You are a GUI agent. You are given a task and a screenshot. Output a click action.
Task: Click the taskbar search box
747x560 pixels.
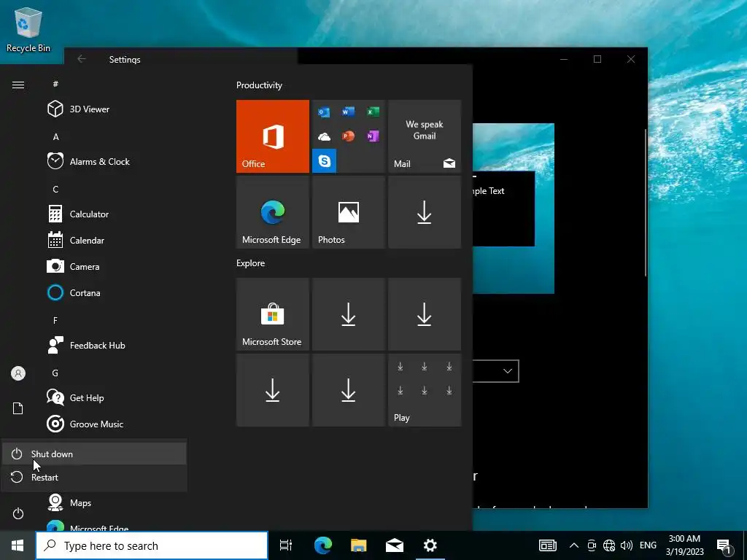pyautogui.click(x=152, y=545)
